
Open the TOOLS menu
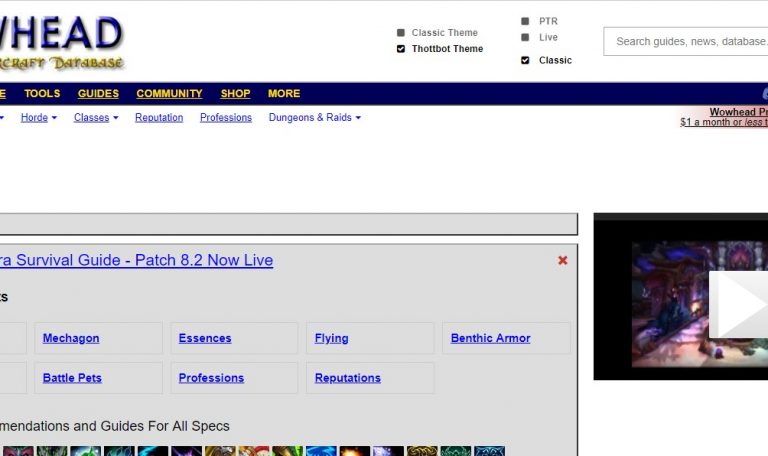(x=42, y=94)
